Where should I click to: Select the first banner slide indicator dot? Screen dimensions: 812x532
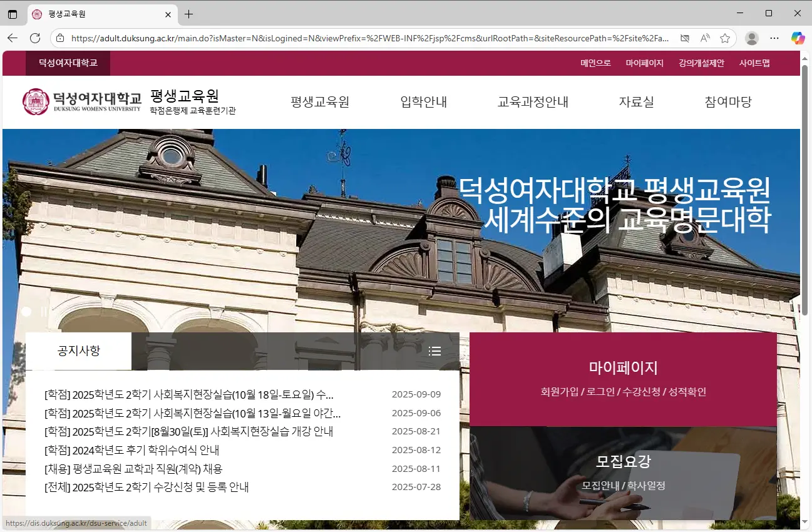(26, 311)
